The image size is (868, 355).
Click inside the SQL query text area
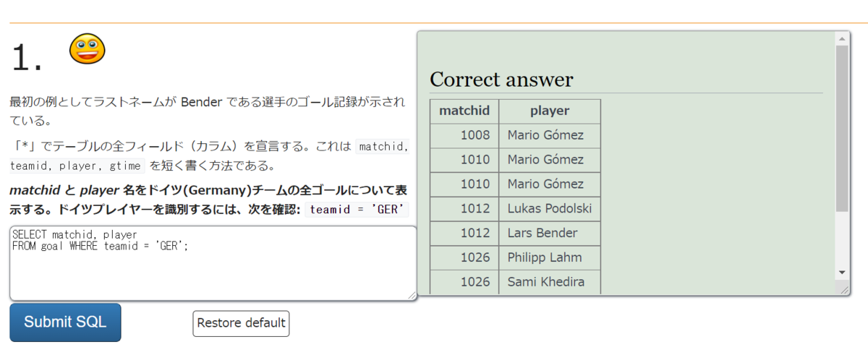tap(213, 263)
